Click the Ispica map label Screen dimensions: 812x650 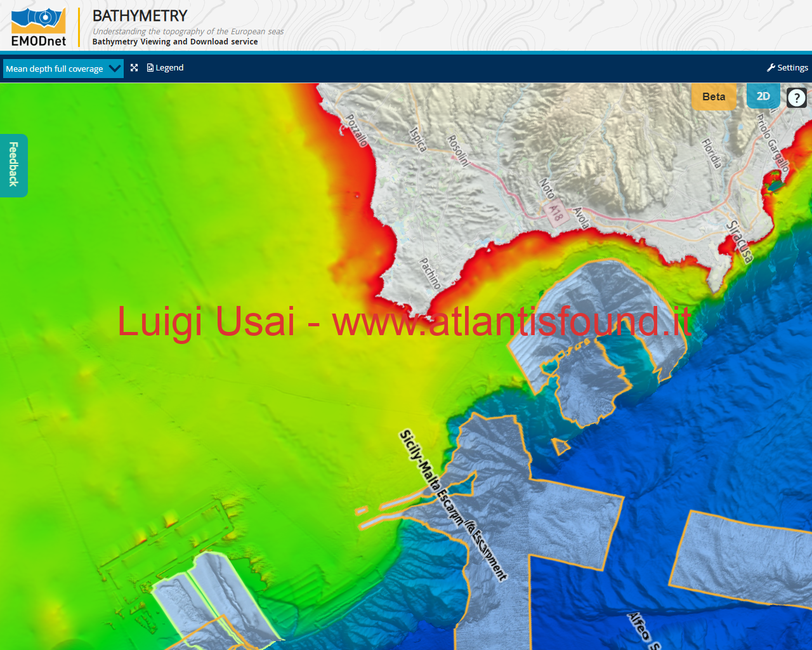pyautogui.click(x=417, y=140)
